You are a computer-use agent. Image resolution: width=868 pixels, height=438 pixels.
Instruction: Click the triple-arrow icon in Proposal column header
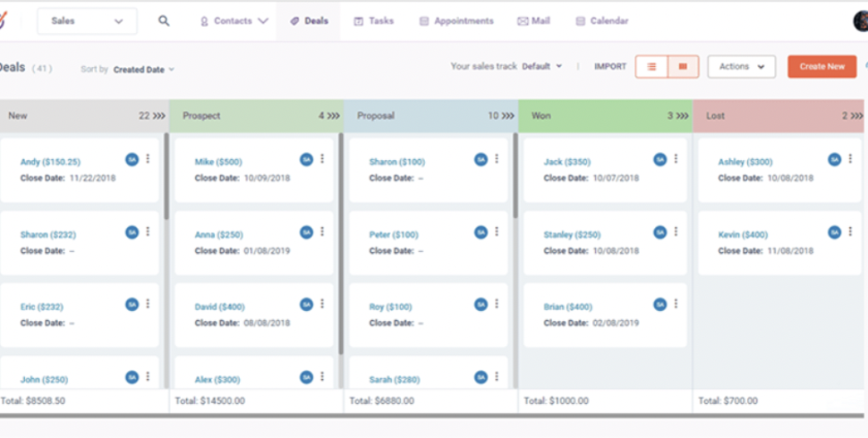507,116
